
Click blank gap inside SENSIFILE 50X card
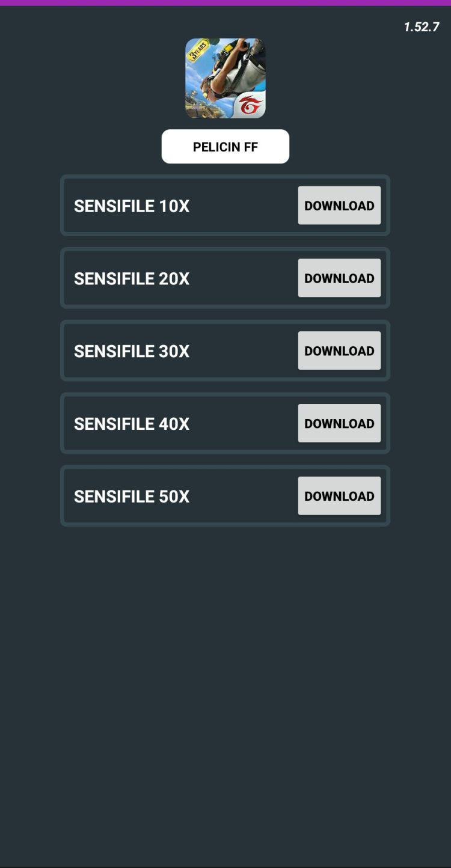coord(244,497)
